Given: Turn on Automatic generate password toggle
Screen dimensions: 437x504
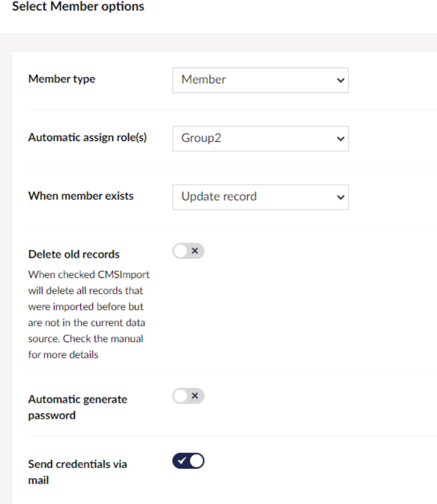Looking at the screenshot, I should [x=189, y=396].
